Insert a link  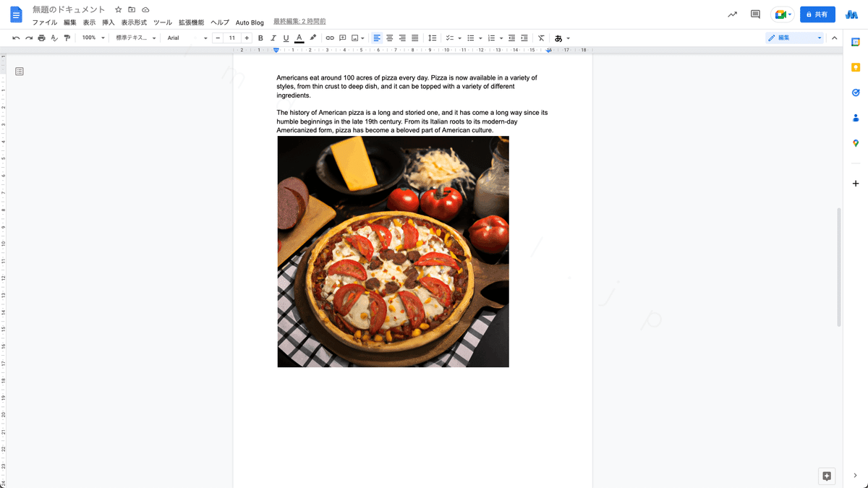click(x=330, y=38)
